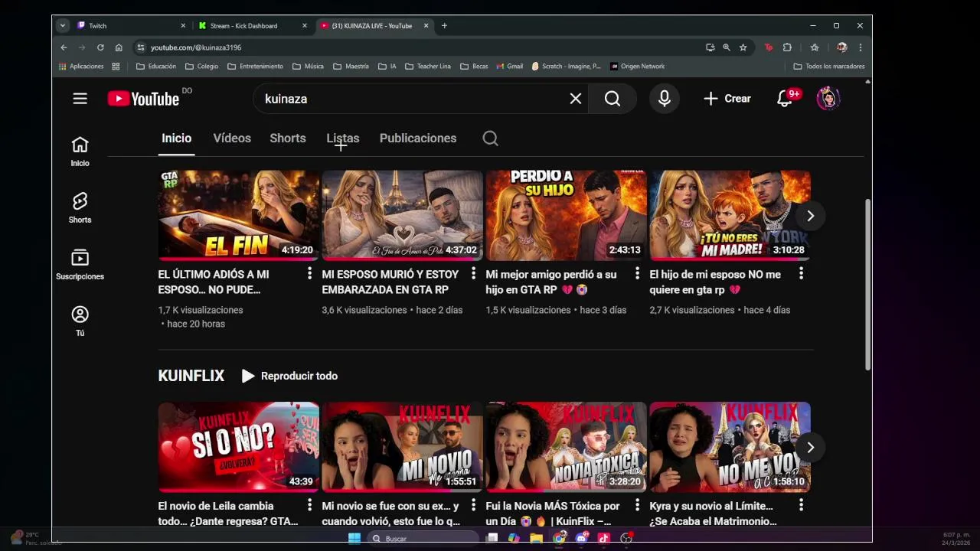Click the Crear button
The height and width of the screenshot is (551, 980).
[727, 99]
